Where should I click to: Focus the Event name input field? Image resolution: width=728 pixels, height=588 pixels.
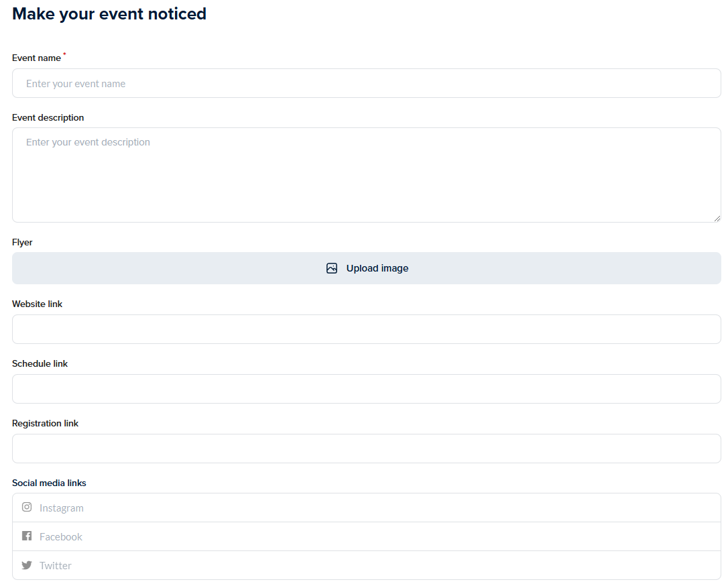pyautogui.click(x=366, y=84)
